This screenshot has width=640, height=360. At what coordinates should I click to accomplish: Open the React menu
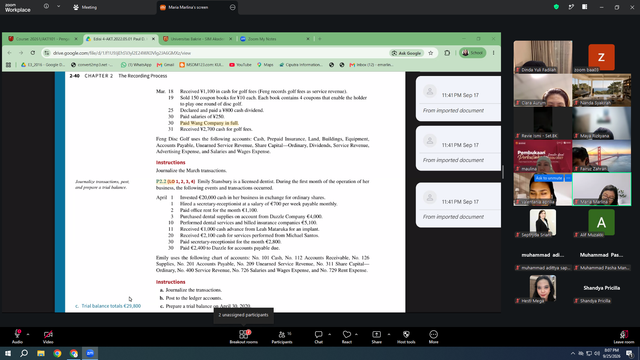pyautogui.click(x=347, y=336)
